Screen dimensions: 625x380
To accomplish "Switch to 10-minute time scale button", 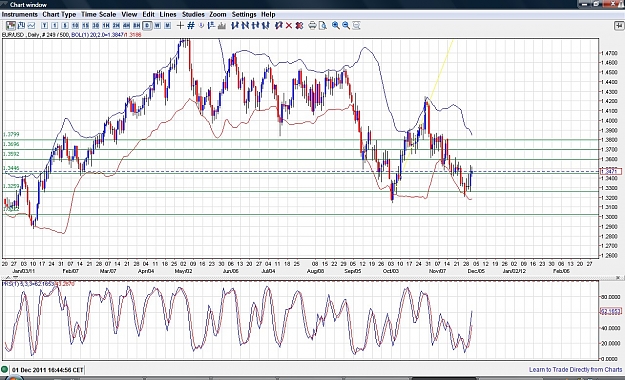I will coord(75,26).
